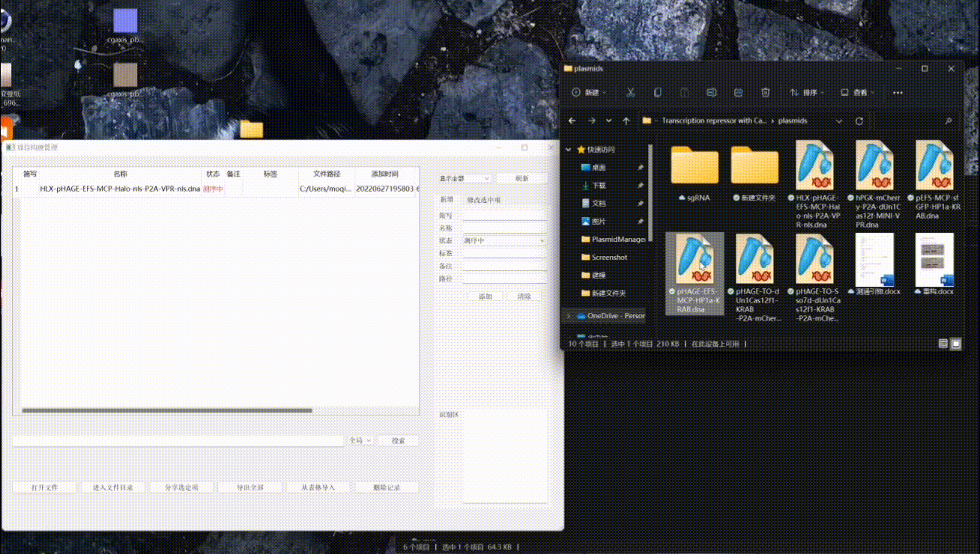This screenshot has width=980, height=554.
Task: Click the 路径 input field
Action: [x=504, y=278]
